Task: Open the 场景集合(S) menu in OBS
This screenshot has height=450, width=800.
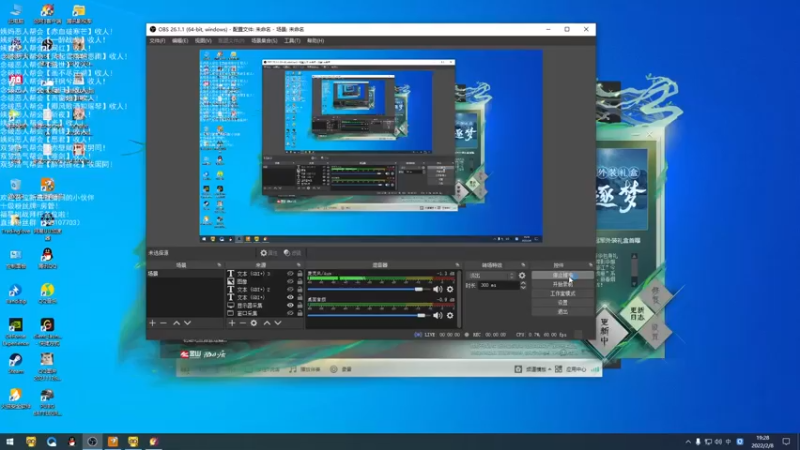Action: [x=264, y=41]
